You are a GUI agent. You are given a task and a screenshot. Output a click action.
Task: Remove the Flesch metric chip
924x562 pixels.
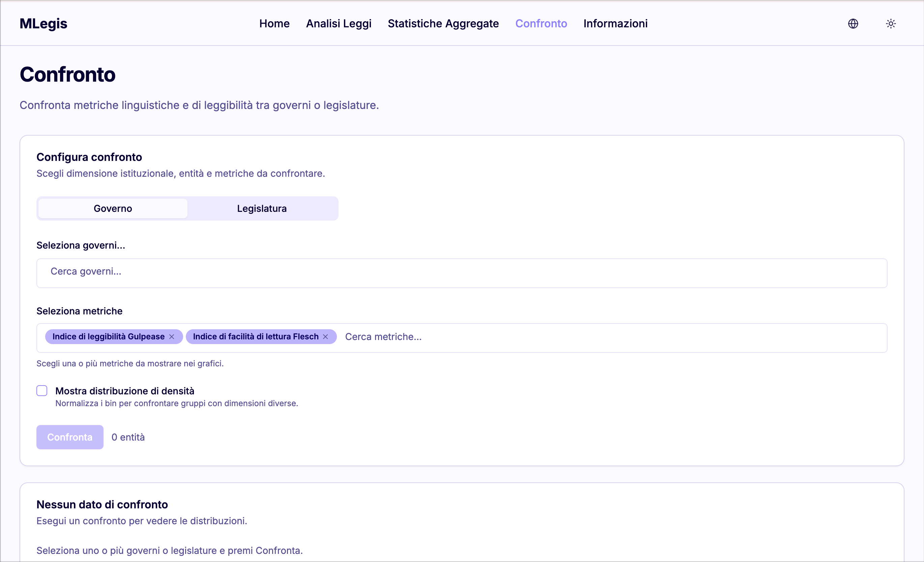coord(325,337)
